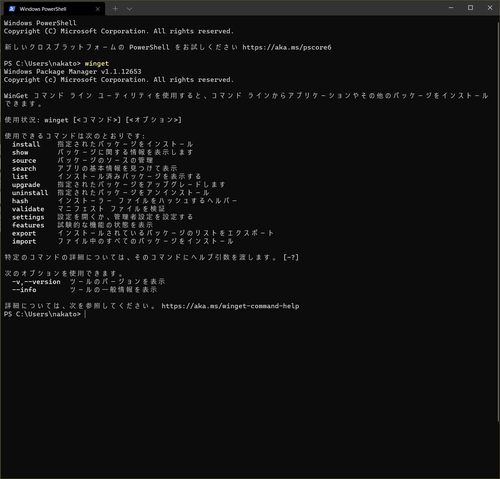The height and width of the screenshot is (479, 500).
Task: Click the '-v,--version' option text
Action: (36, 282)
